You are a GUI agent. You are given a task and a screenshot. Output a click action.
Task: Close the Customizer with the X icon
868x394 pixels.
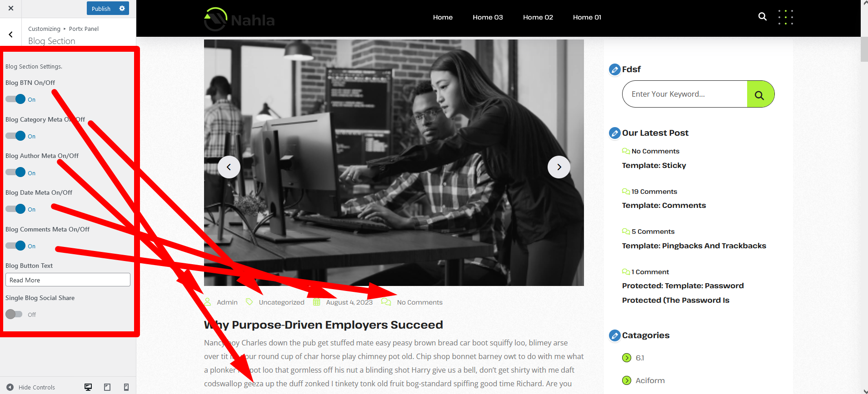11,8
